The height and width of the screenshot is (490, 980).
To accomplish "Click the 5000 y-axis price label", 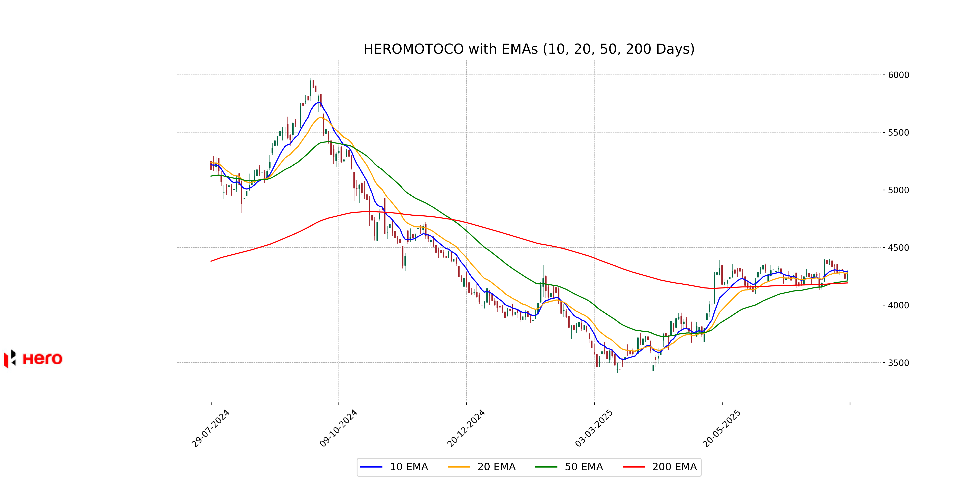I will [x=898, y=190].
